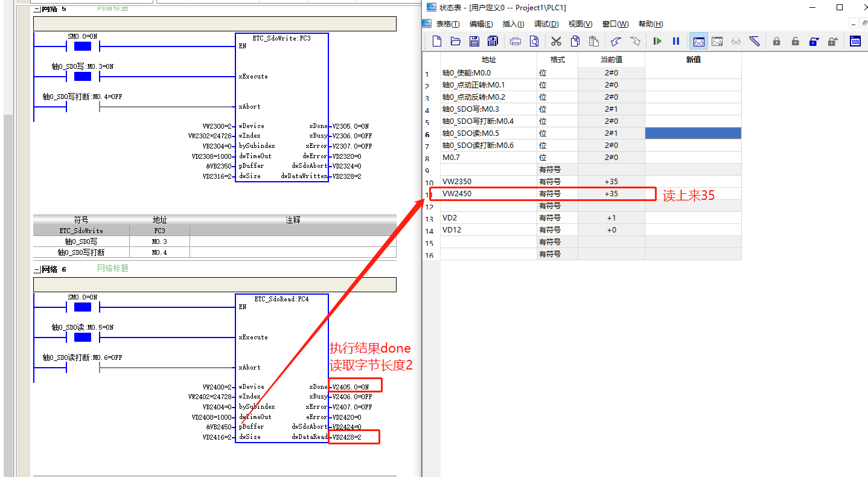This screenshot has height=477, width=868.
Task: Select address cell 轴0_点动正转:M0.1
Action: 488,85
